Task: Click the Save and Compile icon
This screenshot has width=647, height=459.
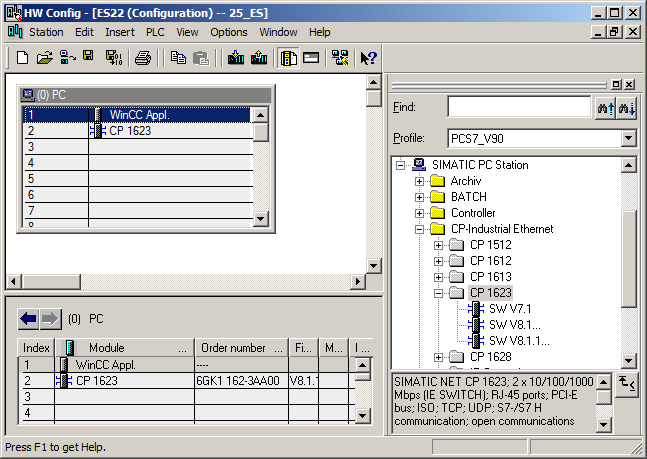Action: 113,58
